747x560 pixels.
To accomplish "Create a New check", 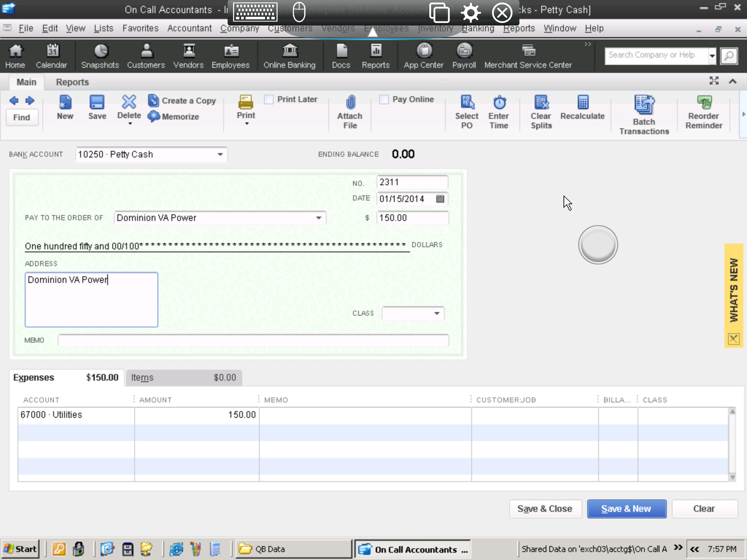I will pyautogui.click(x=65, y=108).
